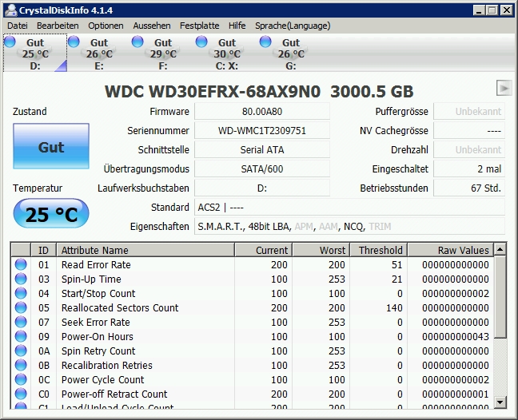Click threshold value 51 for Read Error Rate
Image resolution: width=518 pixels, height=420 pixels.
coord(396,264)
